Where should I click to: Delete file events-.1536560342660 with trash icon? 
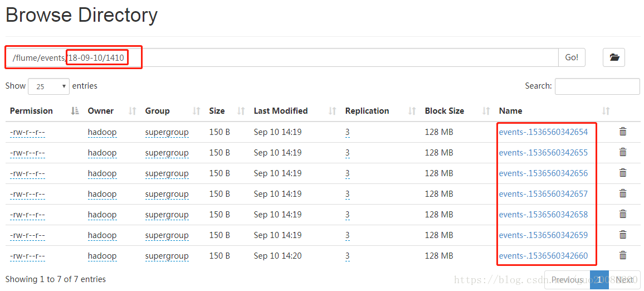(623, 255)
